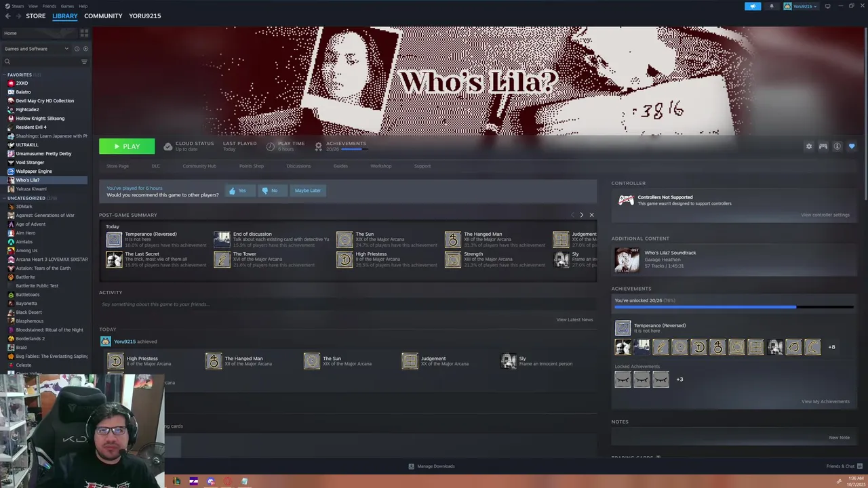868x488 pixels.
Task: Click The Sun achievement icon in summary
Action: pyautogui.click(x=344, y=239)
